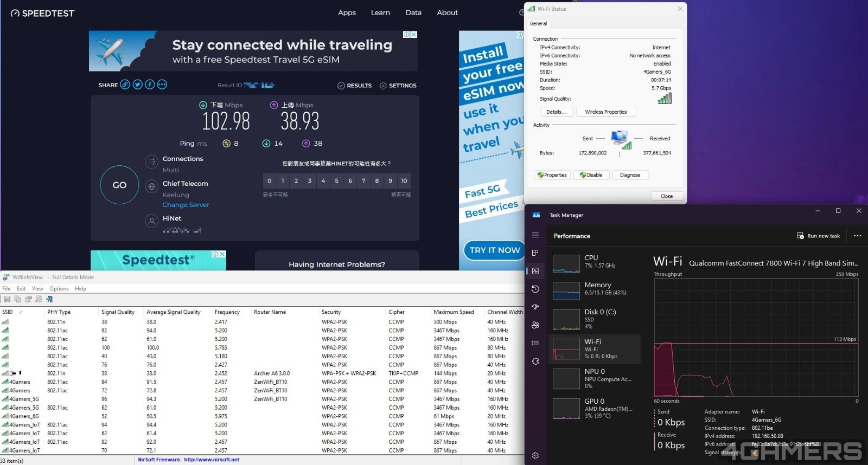Image resolution: width=868 pixels, height=465 pixels.
Task: Open About in Speedtest navigation
Action: click(x=448, y=12)
